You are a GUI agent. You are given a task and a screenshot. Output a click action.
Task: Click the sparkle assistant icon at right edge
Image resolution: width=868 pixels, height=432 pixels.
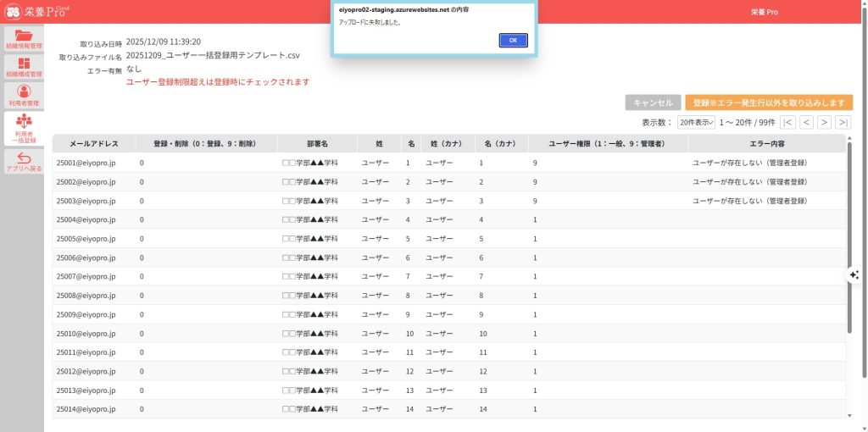pos(854,274)
